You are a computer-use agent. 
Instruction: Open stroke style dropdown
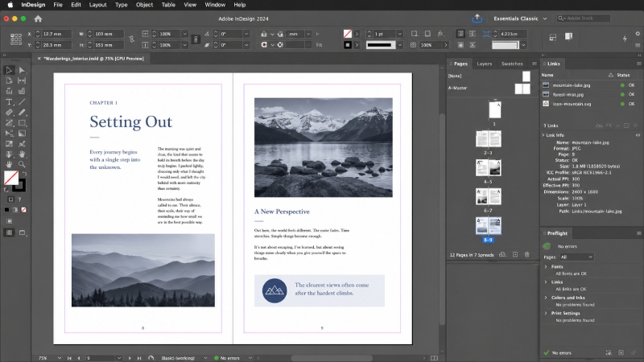(399, 45)
